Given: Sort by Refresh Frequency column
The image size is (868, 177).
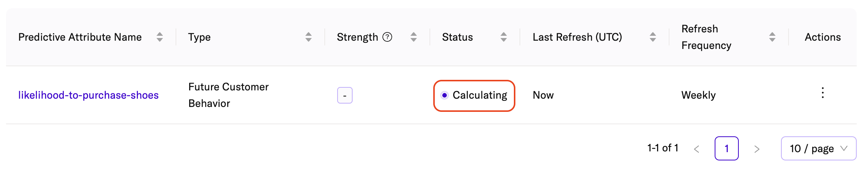Looking at the screenshot, I should [772, 37].
